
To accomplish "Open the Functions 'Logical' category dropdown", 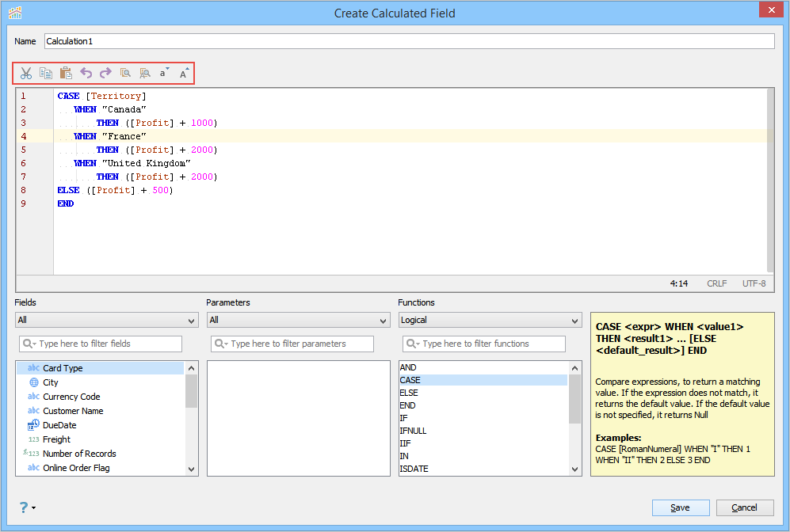I will click(490, 320).
